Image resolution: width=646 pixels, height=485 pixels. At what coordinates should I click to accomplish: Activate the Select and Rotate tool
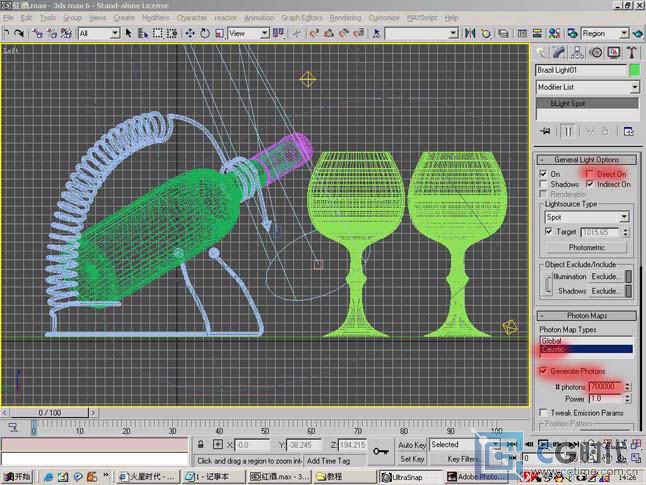coord(205,33)
